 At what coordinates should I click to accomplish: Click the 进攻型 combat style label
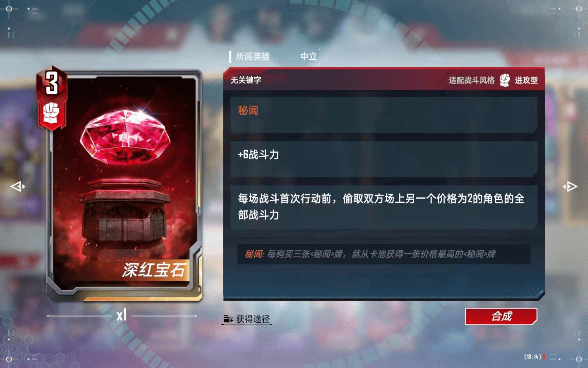click(526, 80)
